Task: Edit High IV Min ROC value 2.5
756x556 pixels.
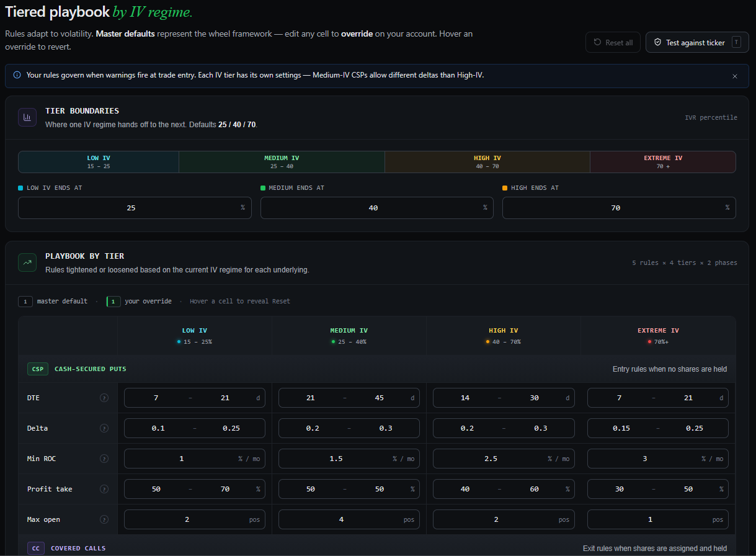Action: pos(491,459)
